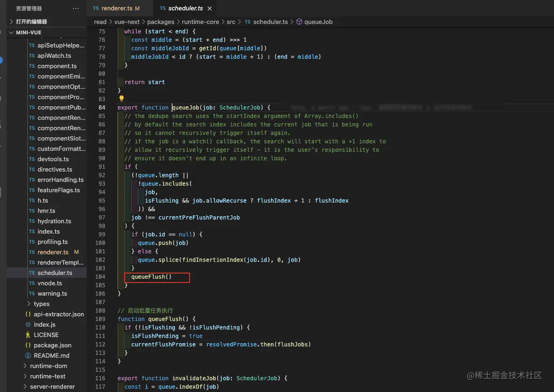
Task: Open featureFlags.ts file
Action: tap(59, 190)
